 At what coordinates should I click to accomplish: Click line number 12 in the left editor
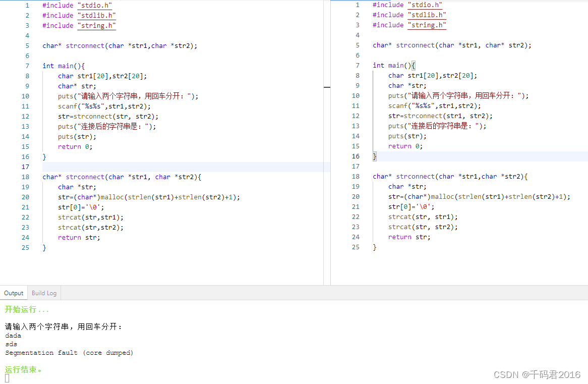coord(25,116)
